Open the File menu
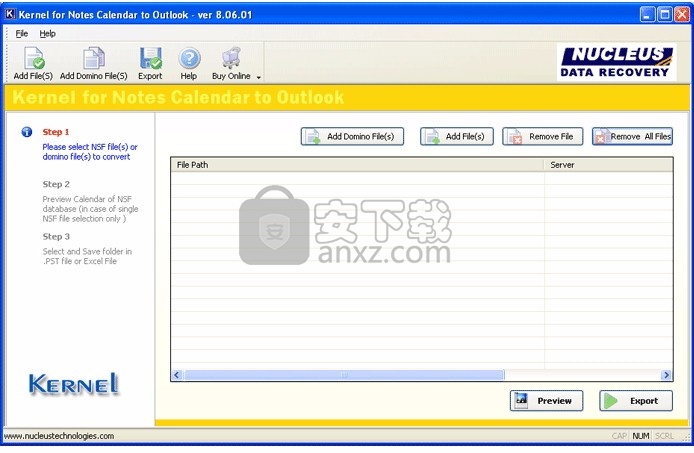 pos(22,33)
